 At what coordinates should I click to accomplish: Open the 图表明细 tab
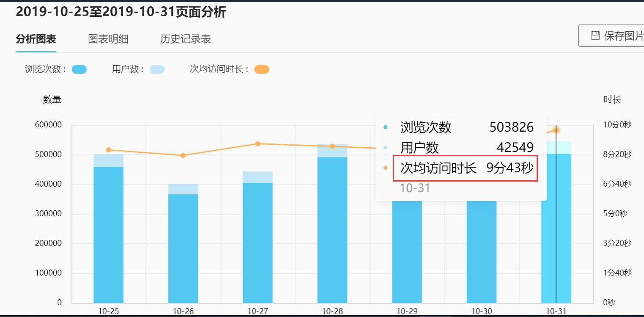click(x=108, y=39)
